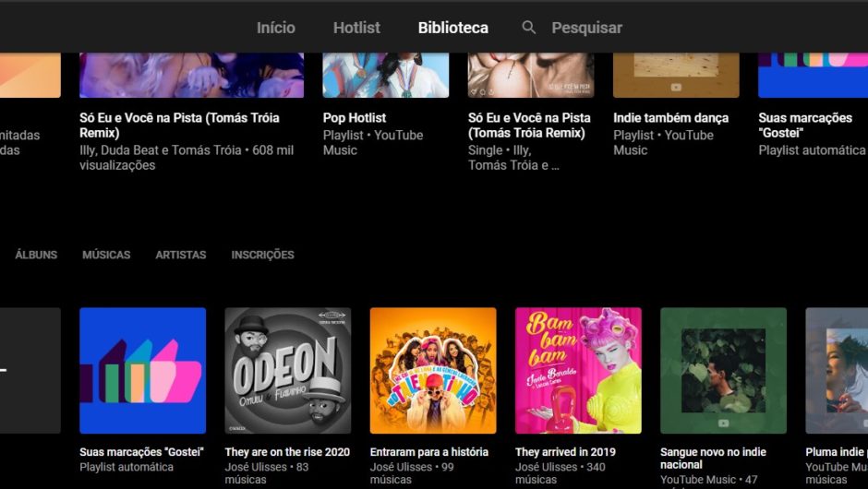This screenshot has width=868, height=489.
Task: Click José Ulisses • 99 músicas subtitle
Action: coord(412,473)
